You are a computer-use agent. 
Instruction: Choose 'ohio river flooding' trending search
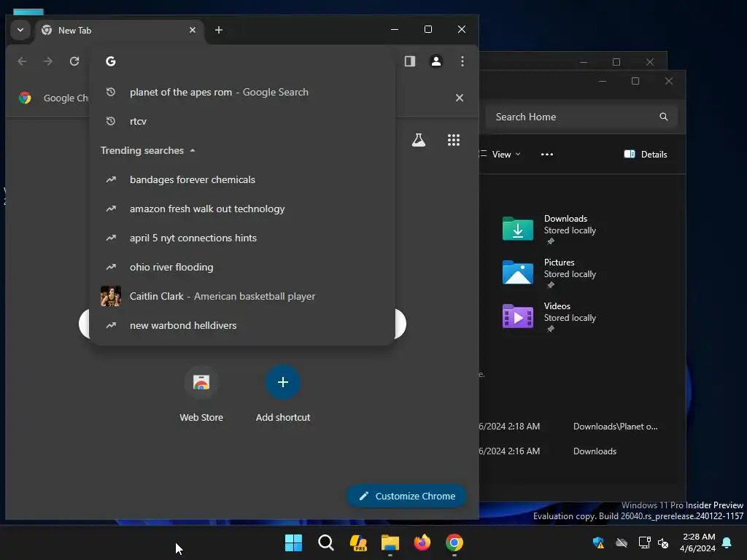tap(242, 267)
